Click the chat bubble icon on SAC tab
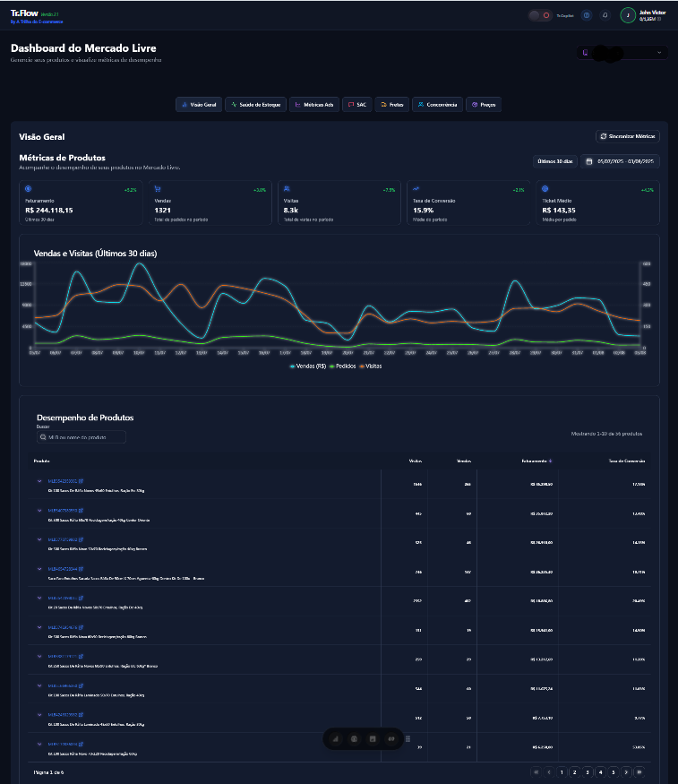This screenshot has width=678, height=784. pyautogui.click(x=351, y=105)
